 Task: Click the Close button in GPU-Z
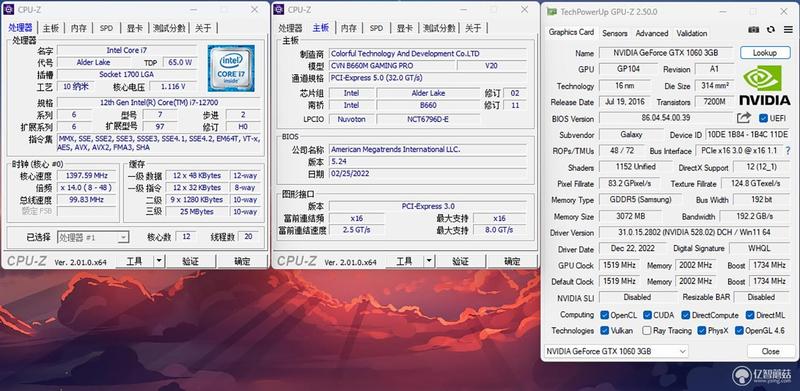point(770,351)
